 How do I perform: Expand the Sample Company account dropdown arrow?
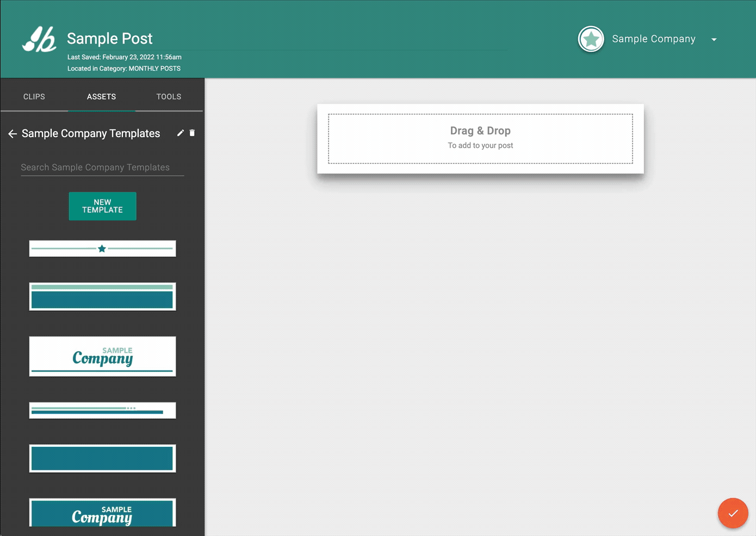pyautogui.click(x=714, y=40)
